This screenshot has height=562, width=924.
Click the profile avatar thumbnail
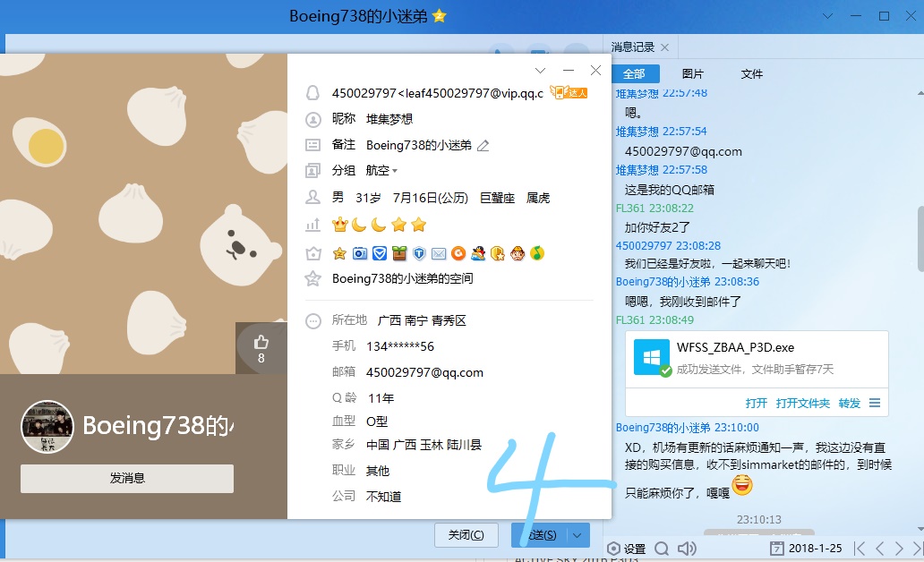coord(47,426)
